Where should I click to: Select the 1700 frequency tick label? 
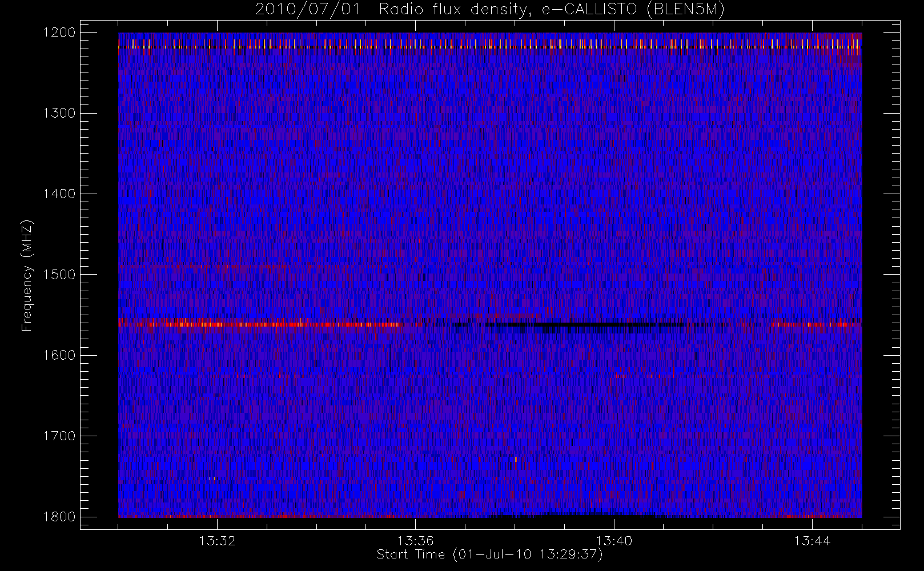[60, 436]
